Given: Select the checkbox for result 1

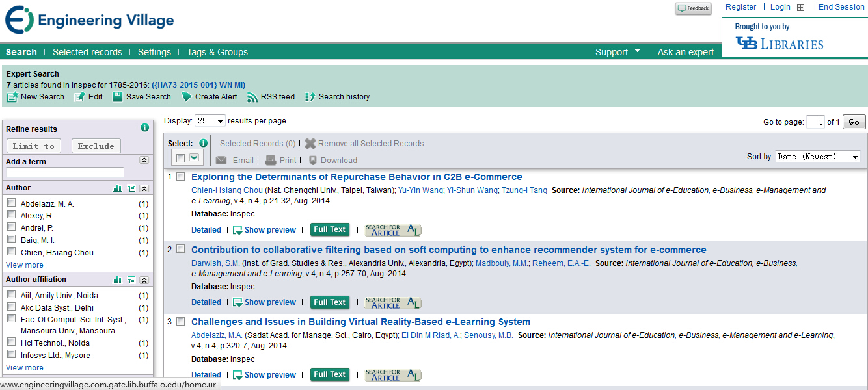Looking at the screenshot, I should (x=181, y=177).
